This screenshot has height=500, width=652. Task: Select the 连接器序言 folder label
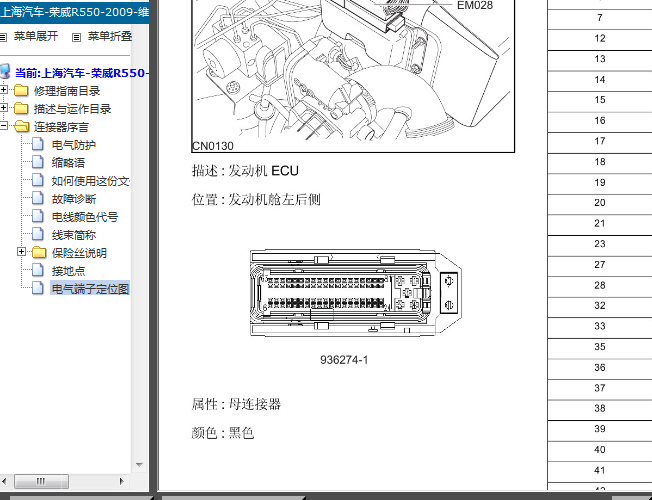pos(61,127)
